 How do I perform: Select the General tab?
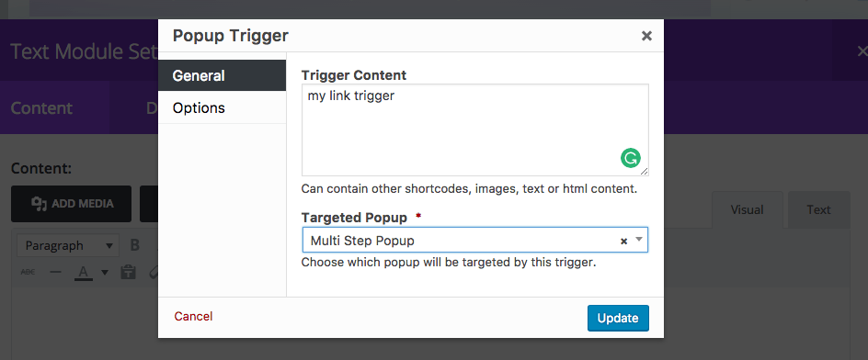(x=222, y=75)
